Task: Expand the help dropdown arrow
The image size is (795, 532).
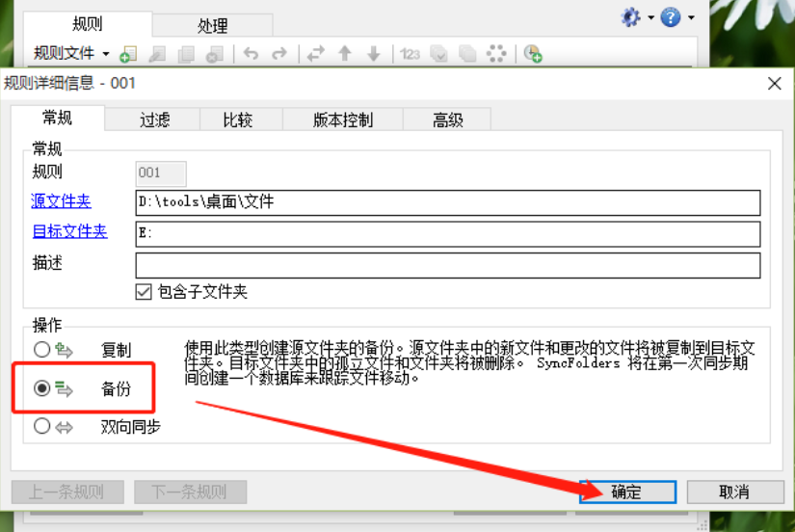Action: (691, 18)
